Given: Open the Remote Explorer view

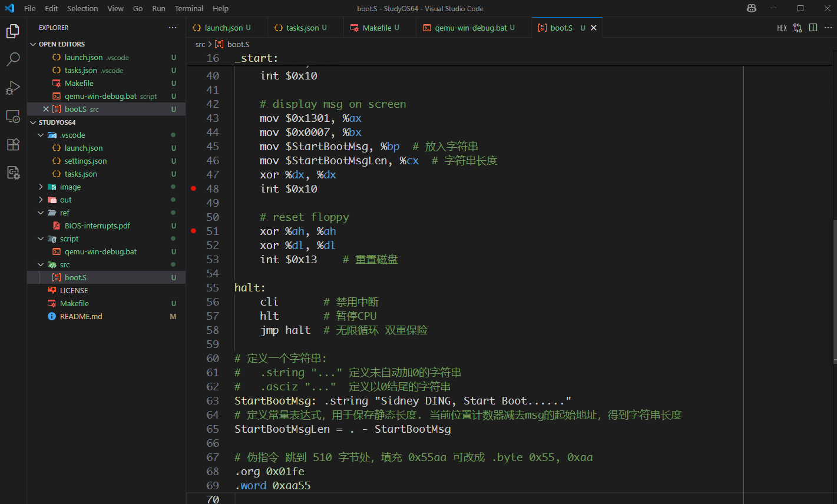Looking at the screenshot, I should (x=13, y=116).
